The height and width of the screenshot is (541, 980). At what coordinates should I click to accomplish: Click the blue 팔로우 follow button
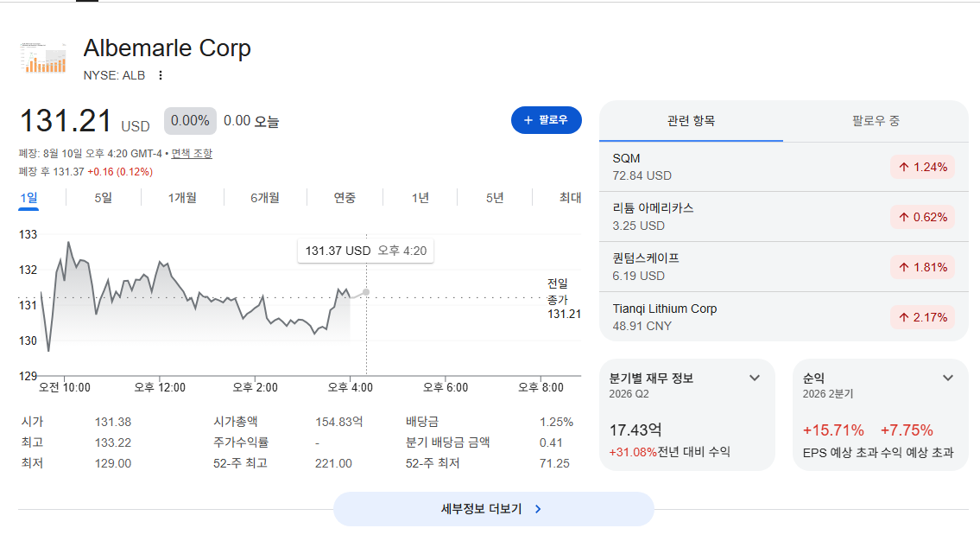point(547,120)
